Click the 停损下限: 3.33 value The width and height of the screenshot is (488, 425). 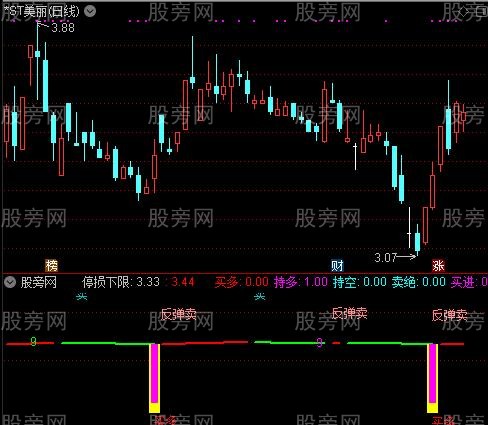(121, 282)
